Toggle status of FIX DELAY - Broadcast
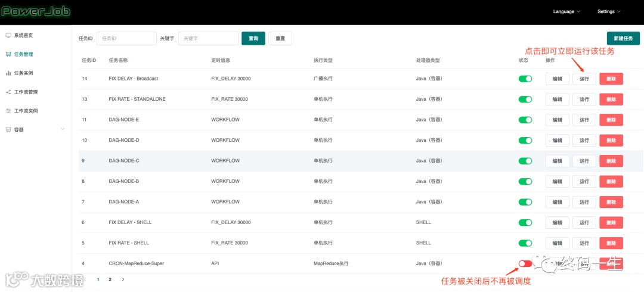 [525, 79]
